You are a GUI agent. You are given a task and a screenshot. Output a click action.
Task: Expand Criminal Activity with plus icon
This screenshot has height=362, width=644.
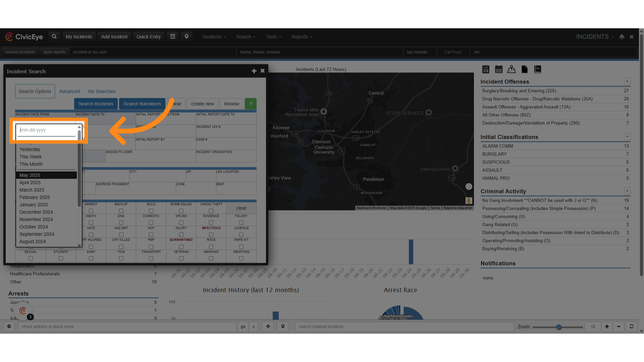coord(627,191)
